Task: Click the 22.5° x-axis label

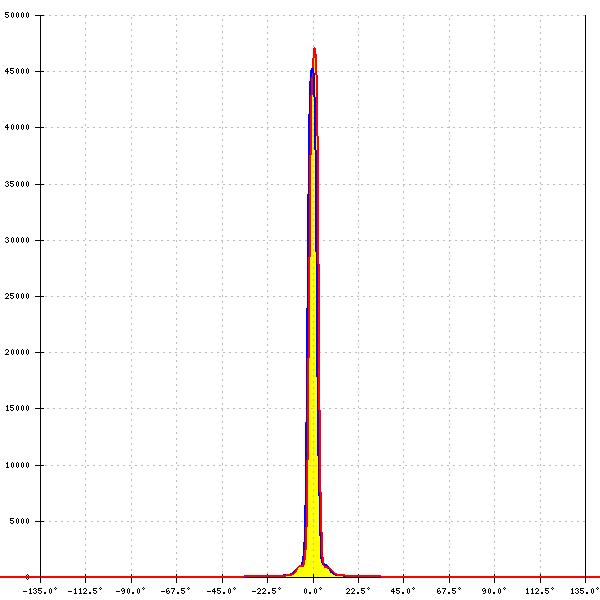Action: point(358,591)
